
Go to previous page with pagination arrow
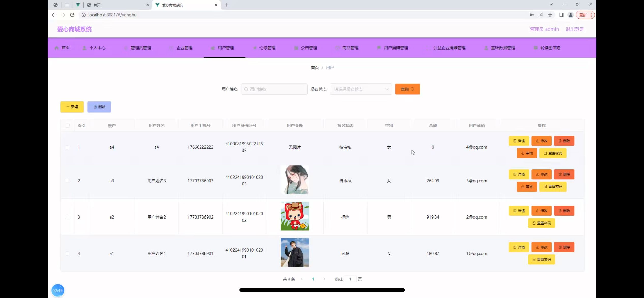302,279
